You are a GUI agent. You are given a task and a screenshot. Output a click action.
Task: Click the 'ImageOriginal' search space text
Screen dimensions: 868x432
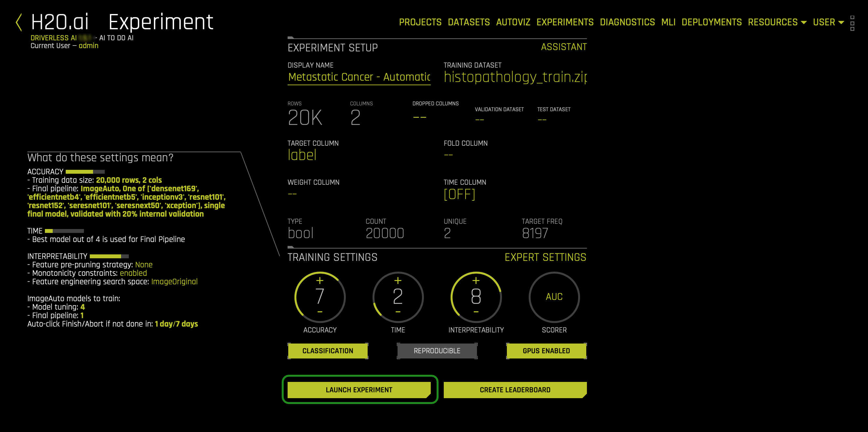[x=174, y=282]
